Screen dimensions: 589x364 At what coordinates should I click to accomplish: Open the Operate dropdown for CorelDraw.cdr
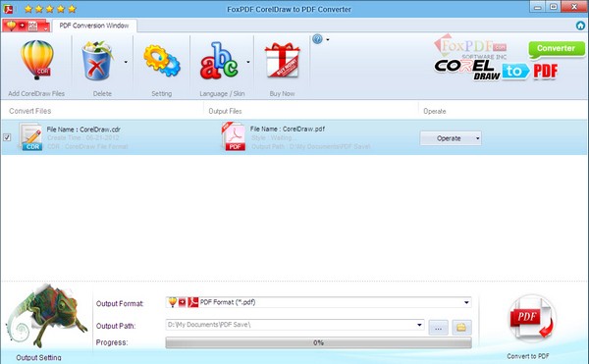(x=451, y=138)
